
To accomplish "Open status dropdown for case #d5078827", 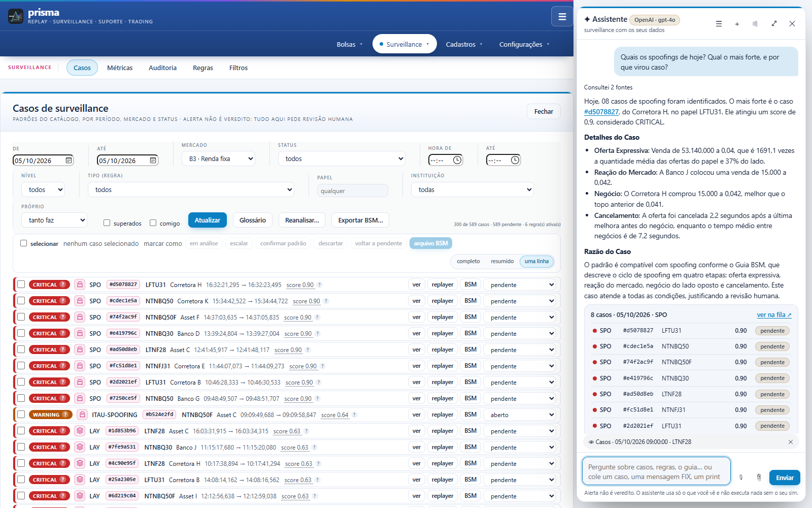I will 520,284.
